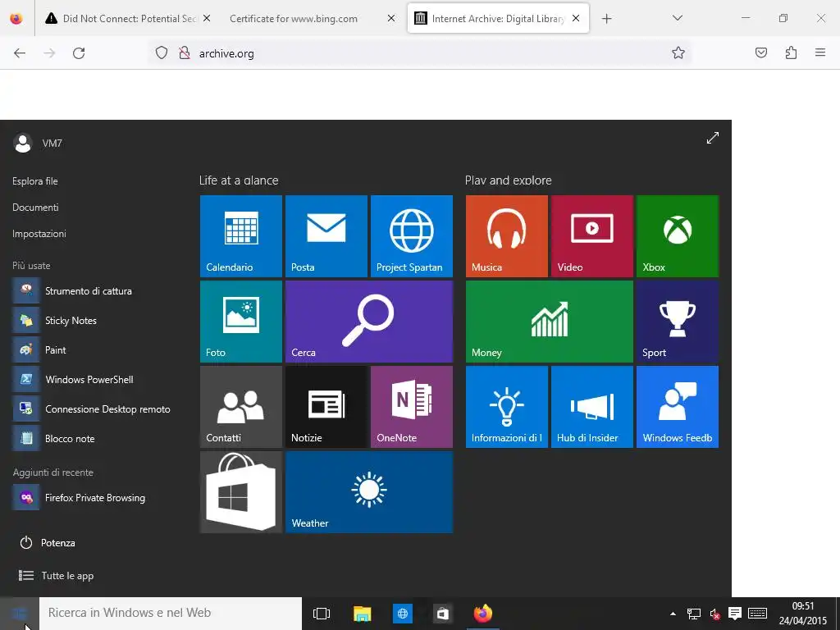Open the Sport trophy tile
The height and width of the screenshot is (630, 840).
(x=677, y=322)
